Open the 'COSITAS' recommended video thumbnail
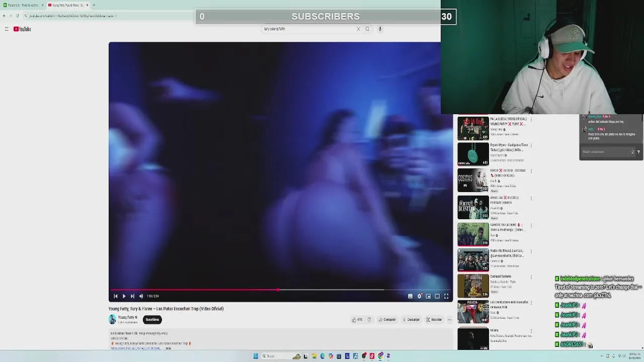This screenshot has width=644, height=362. coord(473,180)
